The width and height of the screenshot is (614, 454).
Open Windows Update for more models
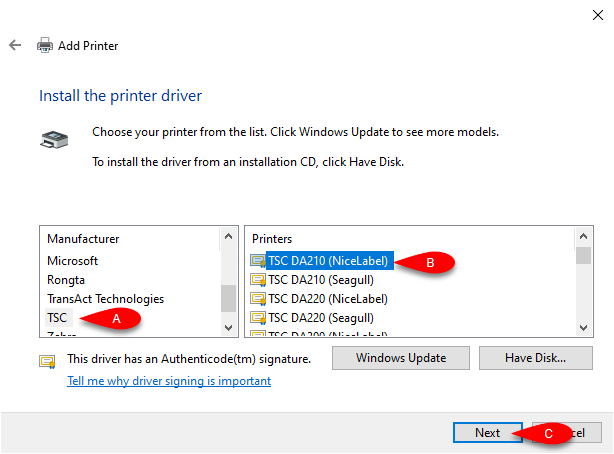click(401, 358)
